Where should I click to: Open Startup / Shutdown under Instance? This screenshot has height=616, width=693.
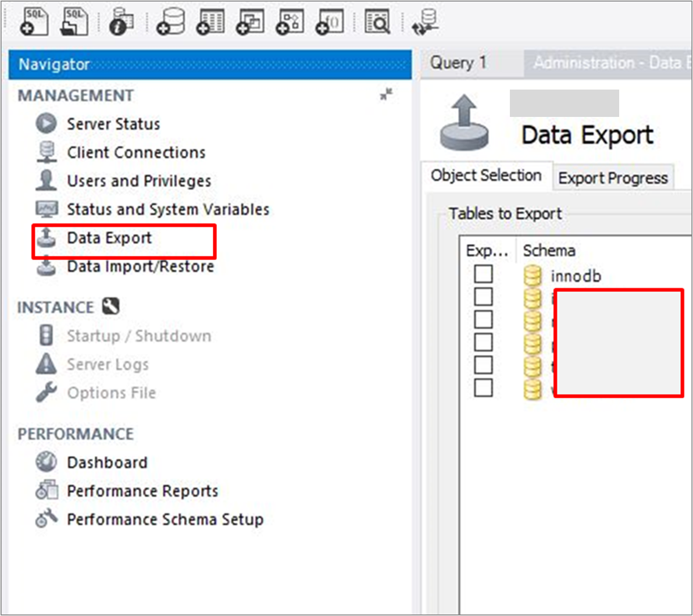pos(139,336)
